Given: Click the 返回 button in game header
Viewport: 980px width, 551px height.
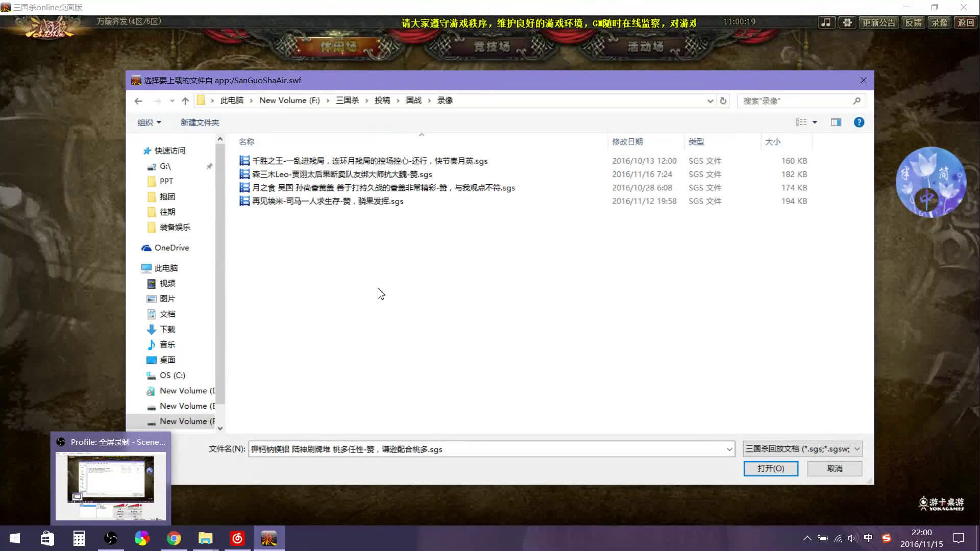Looking at the screenshot, I should pos(965,22).
